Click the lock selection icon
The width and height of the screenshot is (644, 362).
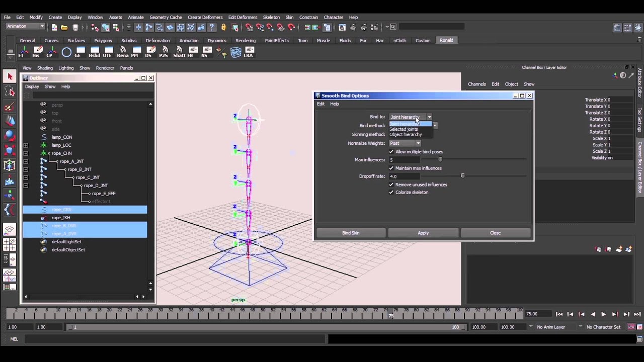click(x=223, y=27)
